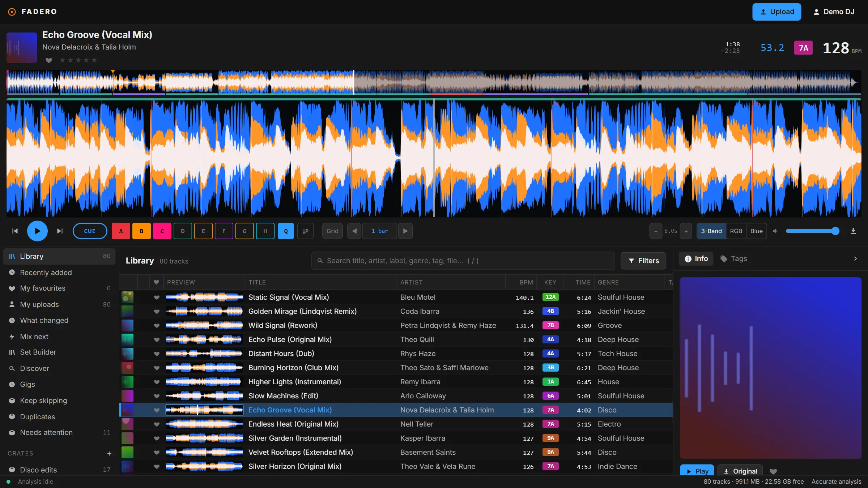Favourite the loaded track heart icon
This screenshot has width=868, height=488.
(x=49, y=60)
